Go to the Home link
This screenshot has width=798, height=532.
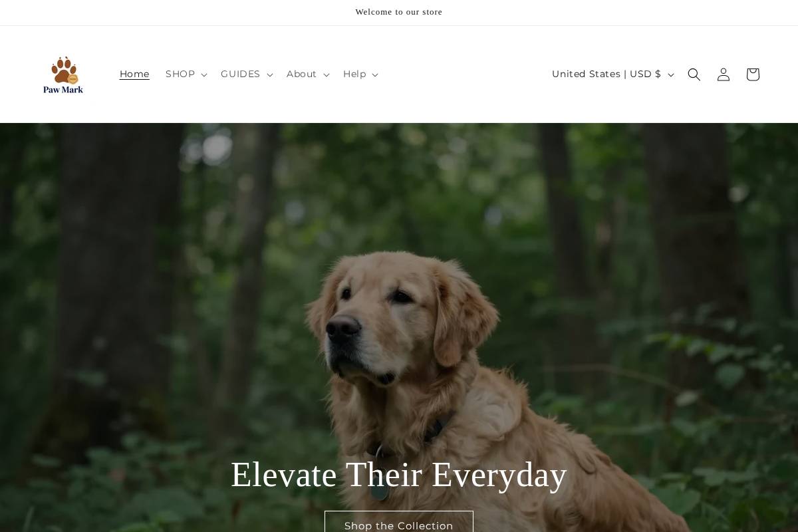(x=134, y=74)
